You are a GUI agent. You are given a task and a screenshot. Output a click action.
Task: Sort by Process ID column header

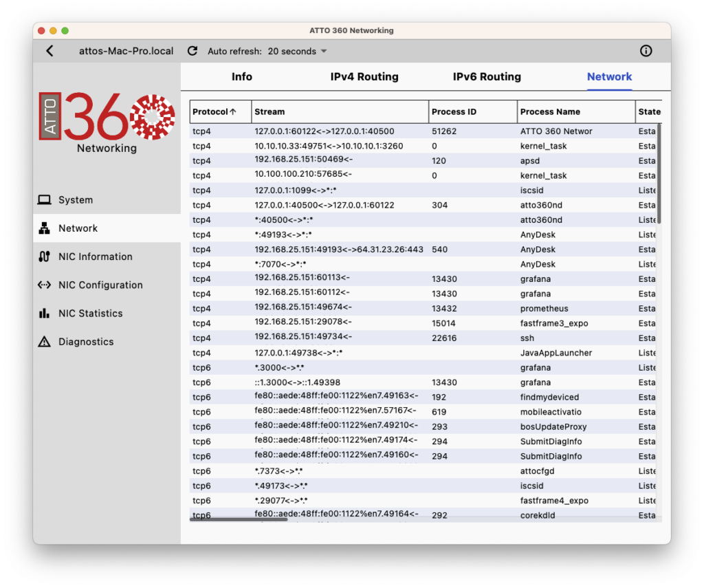(454, 111)
